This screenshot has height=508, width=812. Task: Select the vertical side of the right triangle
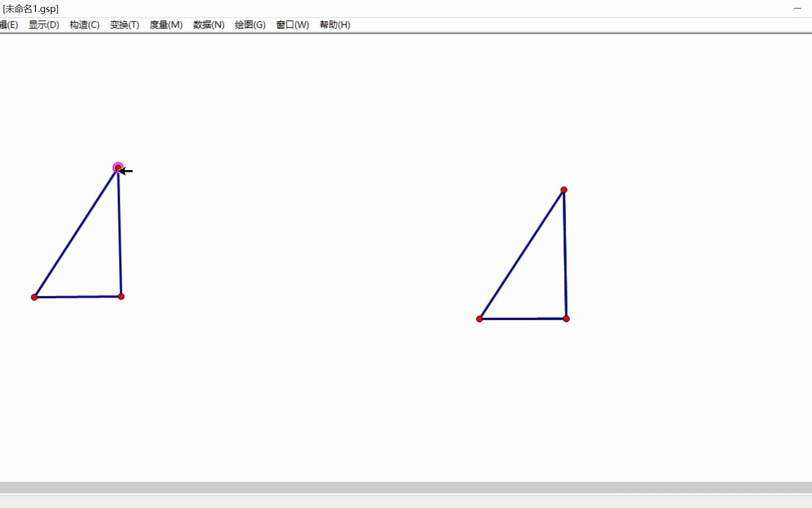click(565, 254)
